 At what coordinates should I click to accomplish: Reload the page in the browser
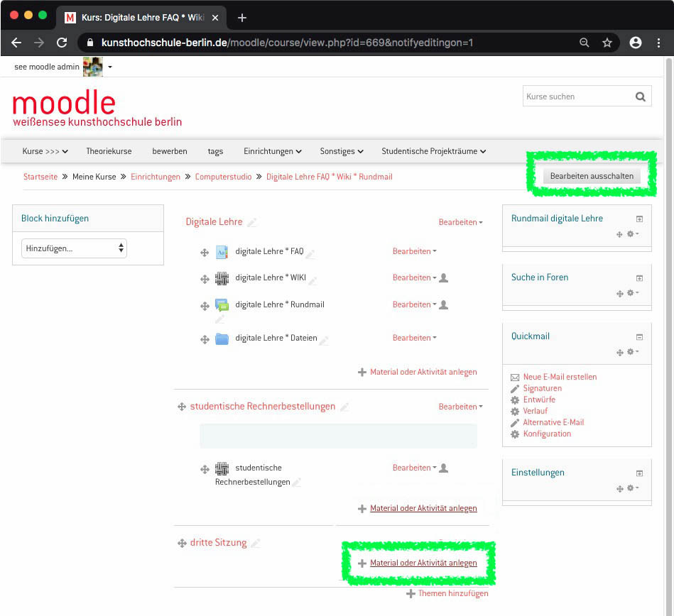[x=62, y=43]
